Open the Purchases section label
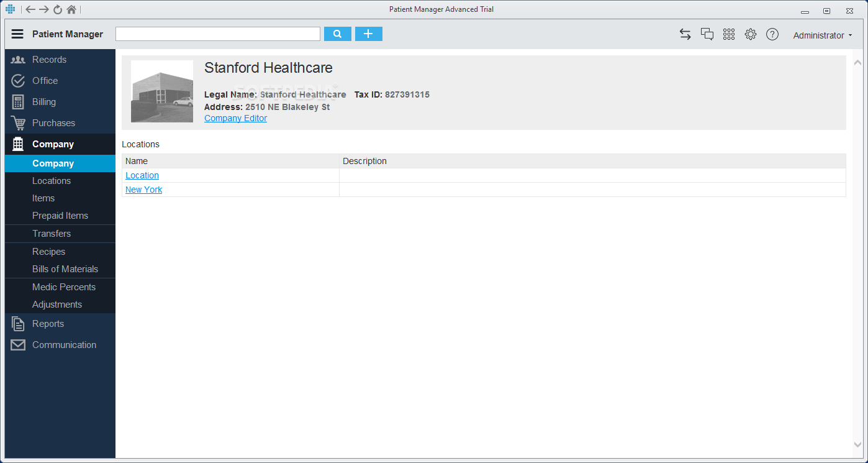868x463 pixels. tap(53, 123)
